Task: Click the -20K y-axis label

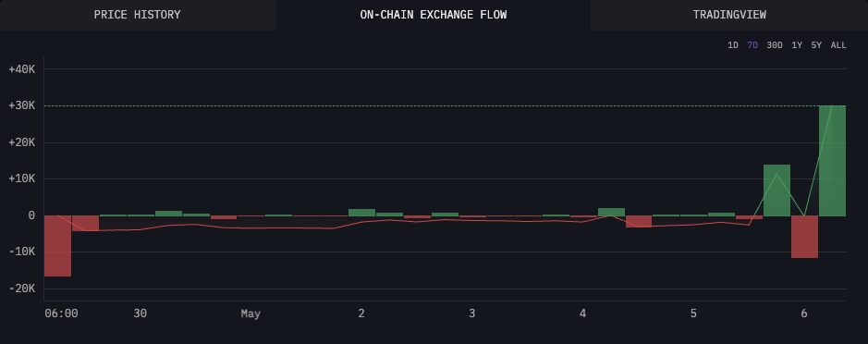Action: (x=22, y=289)
